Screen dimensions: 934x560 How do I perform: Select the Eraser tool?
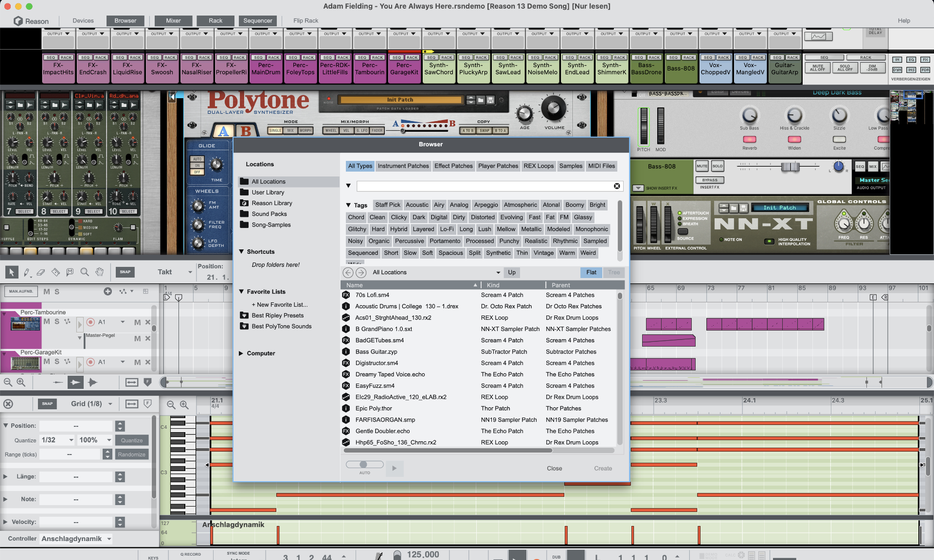pos(41,272)
